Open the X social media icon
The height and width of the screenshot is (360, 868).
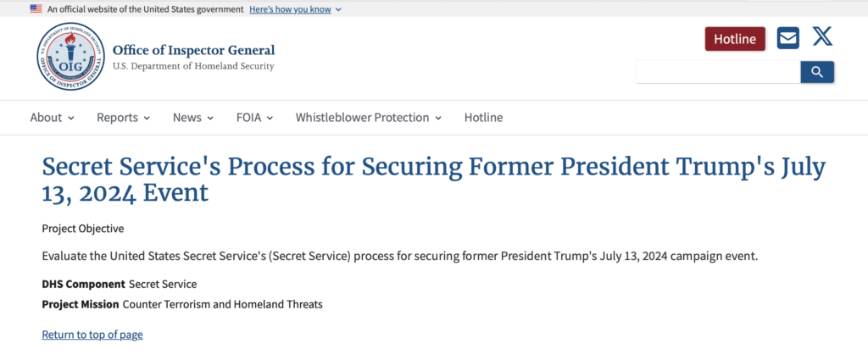pos(822,36)
